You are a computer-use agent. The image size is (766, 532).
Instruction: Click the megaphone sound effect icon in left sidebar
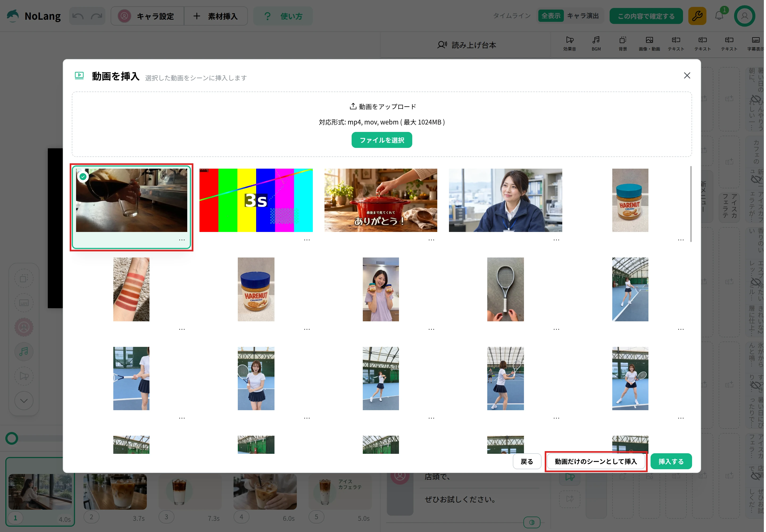(24, 376)
